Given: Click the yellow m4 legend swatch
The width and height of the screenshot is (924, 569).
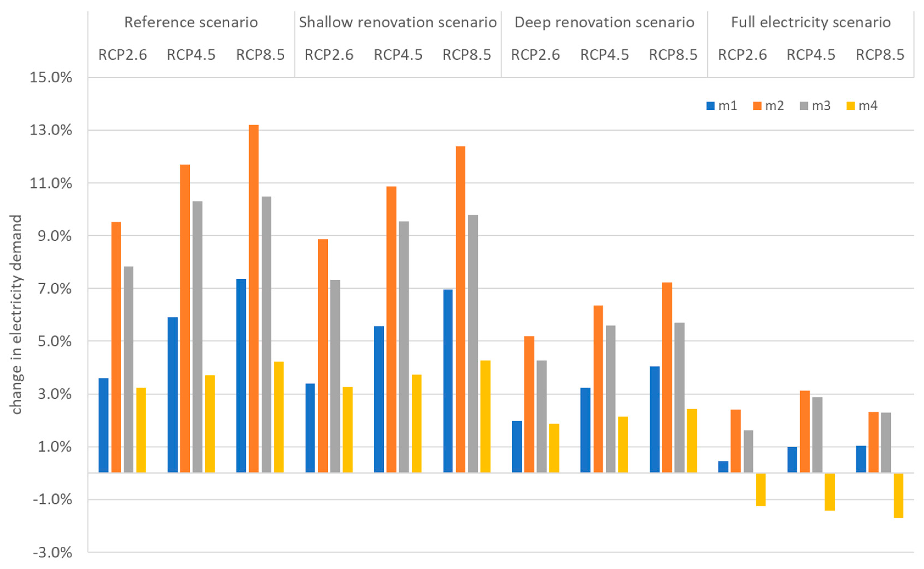Looking at the screenshot, I should tap(850, 106).
